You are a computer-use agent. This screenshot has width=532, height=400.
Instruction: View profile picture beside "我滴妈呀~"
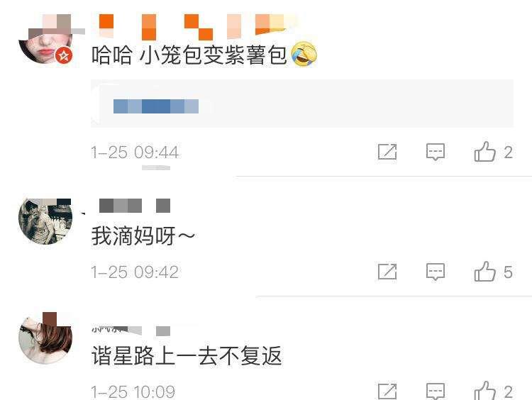click(45, 221)
